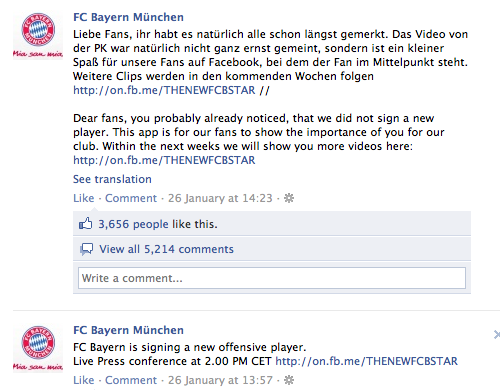Click the FC Bayern logo of the top post
The image size is (500, 390).
click(x=38, y=35)
